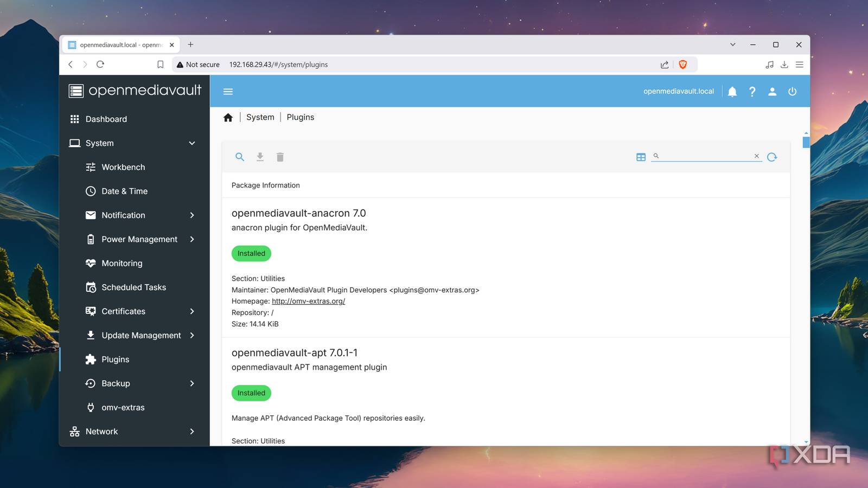
Task: Check for new plugins with magnifier icon
Action: tap(240, 157)
